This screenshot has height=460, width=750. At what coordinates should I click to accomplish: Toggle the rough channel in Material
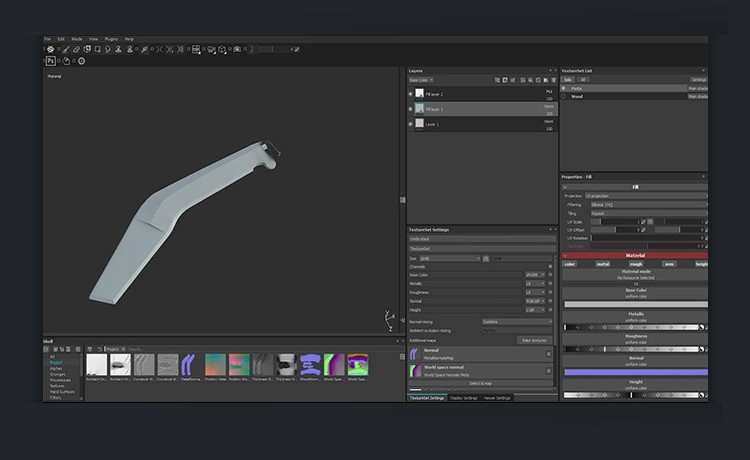click(636, 264)
